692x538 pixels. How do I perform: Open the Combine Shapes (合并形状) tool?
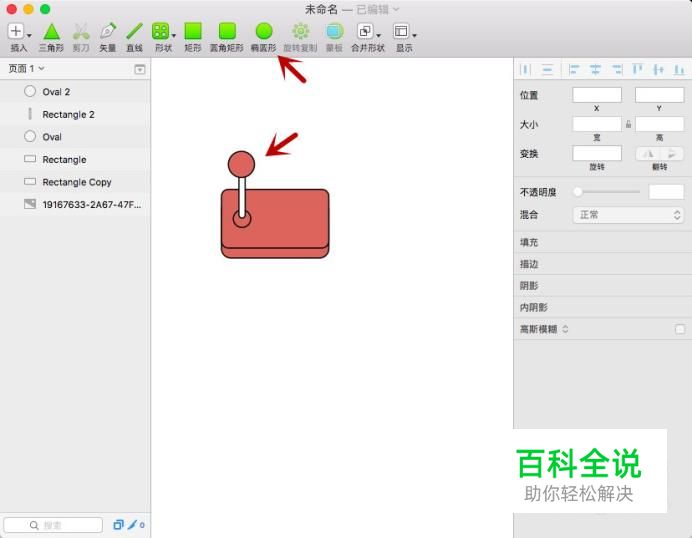pyautogui.click(x=365, y=31)
